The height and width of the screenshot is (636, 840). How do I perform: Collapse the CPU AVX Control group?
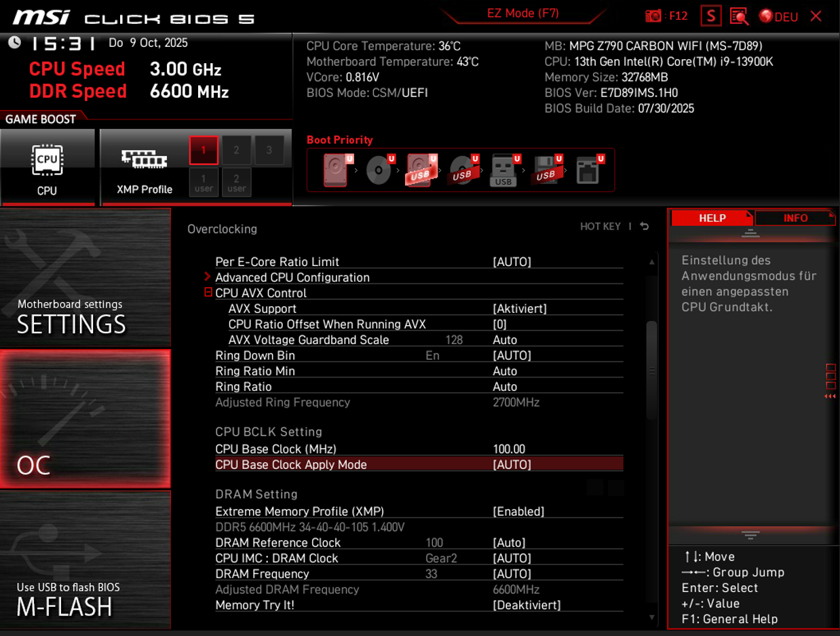point(208,293)
